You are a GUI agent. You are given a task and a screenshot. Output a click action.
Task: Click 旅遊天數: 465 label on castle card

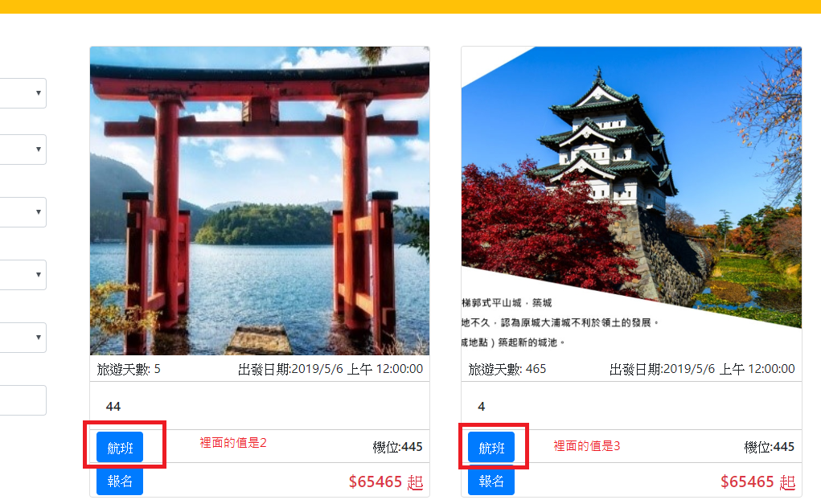pos(507,369)
